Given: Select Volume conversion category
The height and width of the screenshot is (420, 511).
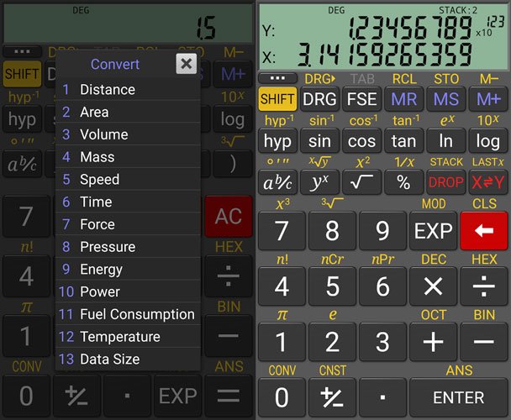Looking at the screenshot, I should 128,134.
